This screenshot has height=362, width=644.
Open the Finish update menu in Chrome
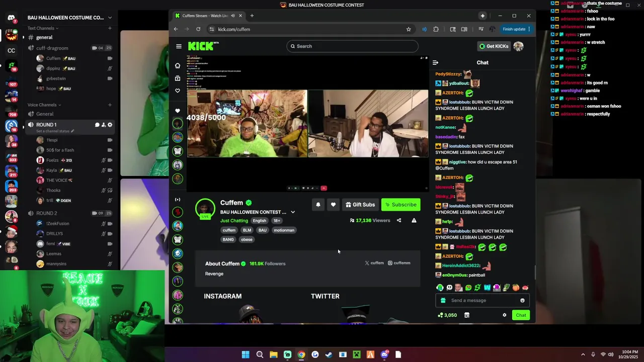click(x=516, y=29)
